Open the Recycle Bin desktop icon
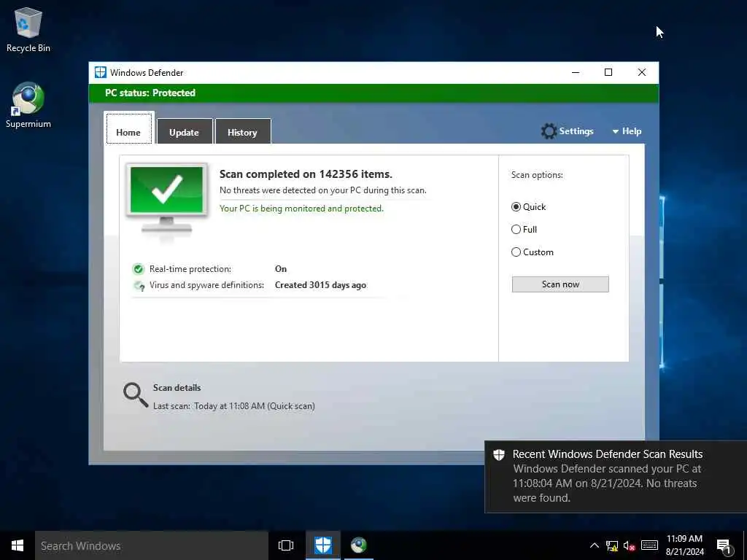This screenshot has width=747, height=560. pyautogui.click(x=28, y=29)
